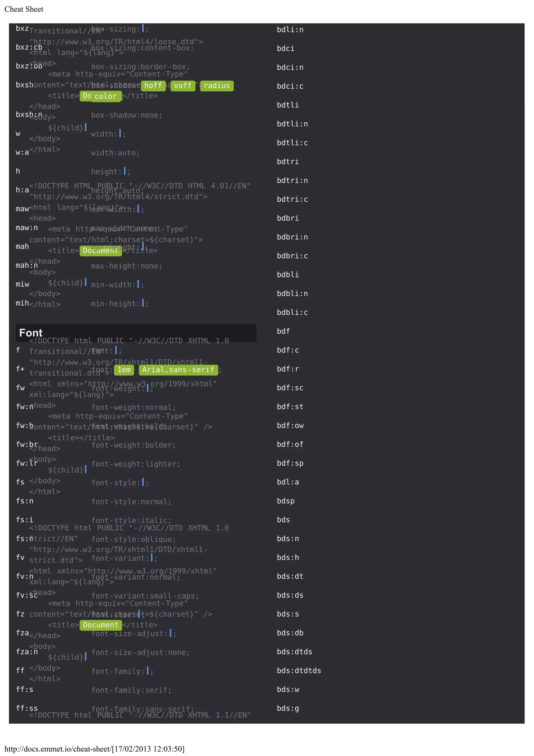Image resolution: width=534 pixels, height=756 pixels.
Task: Click the 'font-family:serif;' snippet text
Action: [x=131, y=690]
